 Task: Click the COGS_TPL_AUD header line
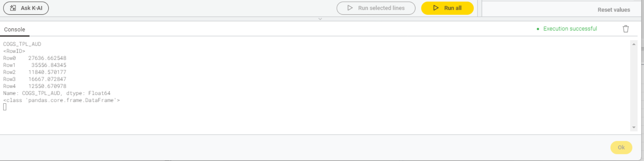pyautogui.click(x=22, y=44)
